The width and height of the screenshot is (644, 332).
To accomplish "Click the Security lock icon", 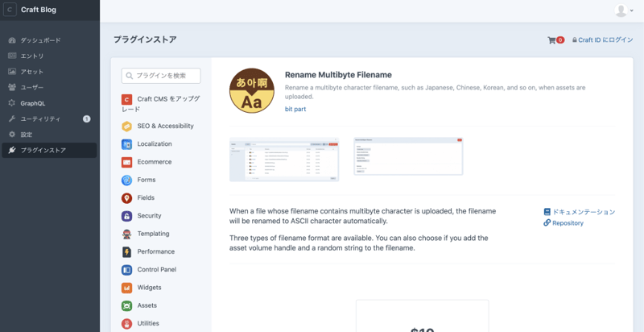I will tap(126, 216).
